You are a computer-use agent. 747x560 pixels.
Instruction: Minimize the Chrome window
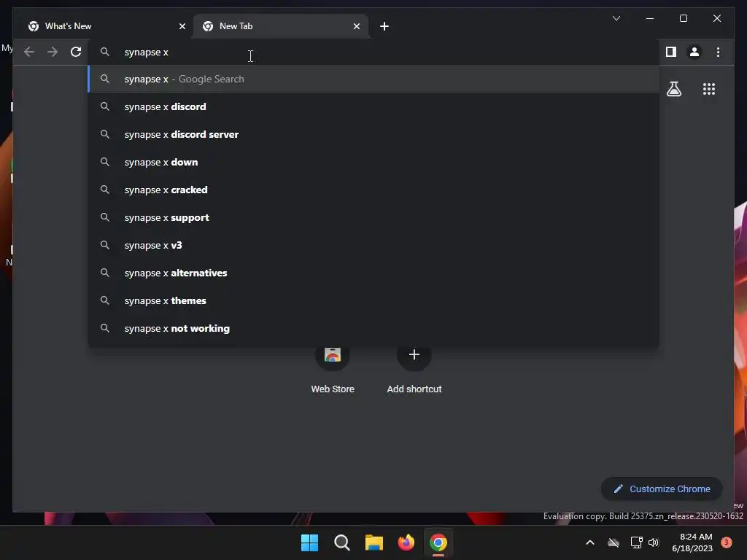click(x=650, y=18)
